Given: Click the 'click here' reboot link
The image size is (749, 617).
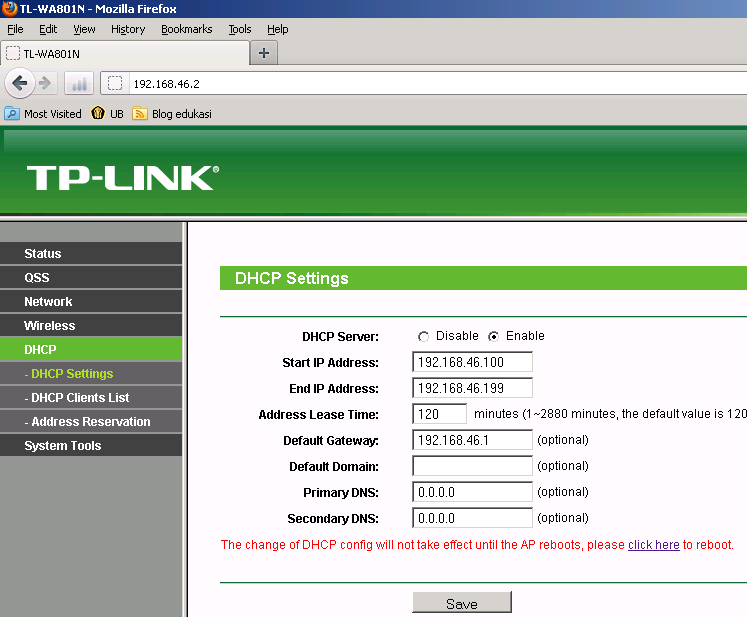Looking at the screenshot, I should 653,545.
